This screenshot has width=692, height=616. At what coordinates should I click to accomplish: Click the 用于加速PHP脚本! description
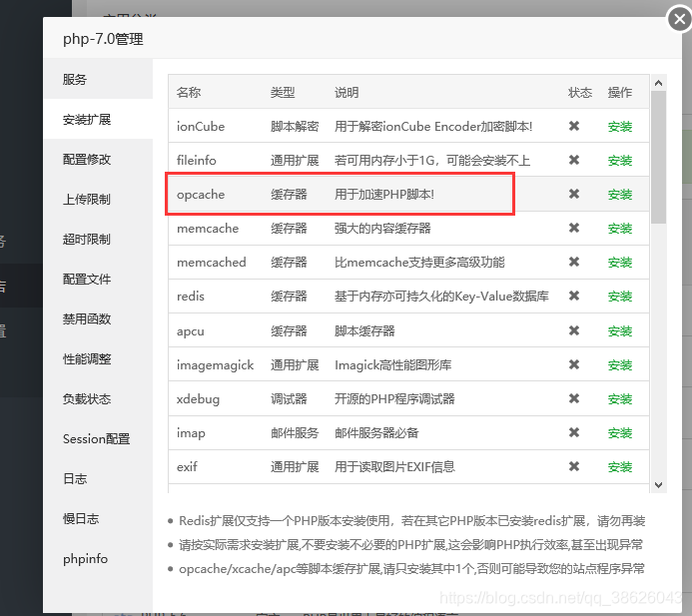pos(384,195)
